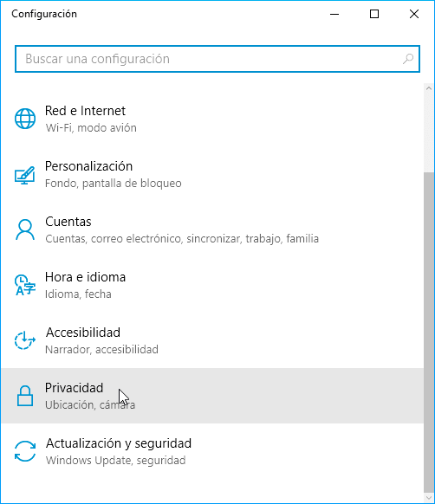Click the scrollbar down arrow

[429, 498]
